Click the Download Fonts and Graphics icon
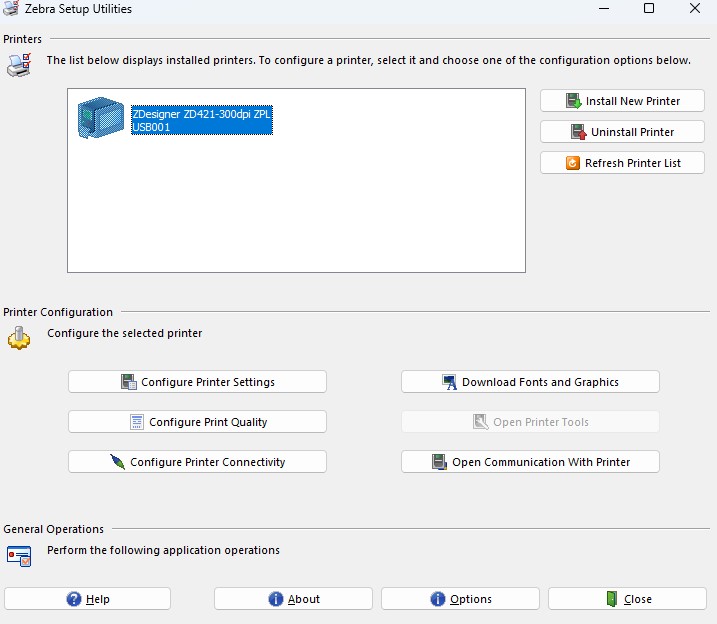This screenshot has height=624, width=717. coord(449,382)
